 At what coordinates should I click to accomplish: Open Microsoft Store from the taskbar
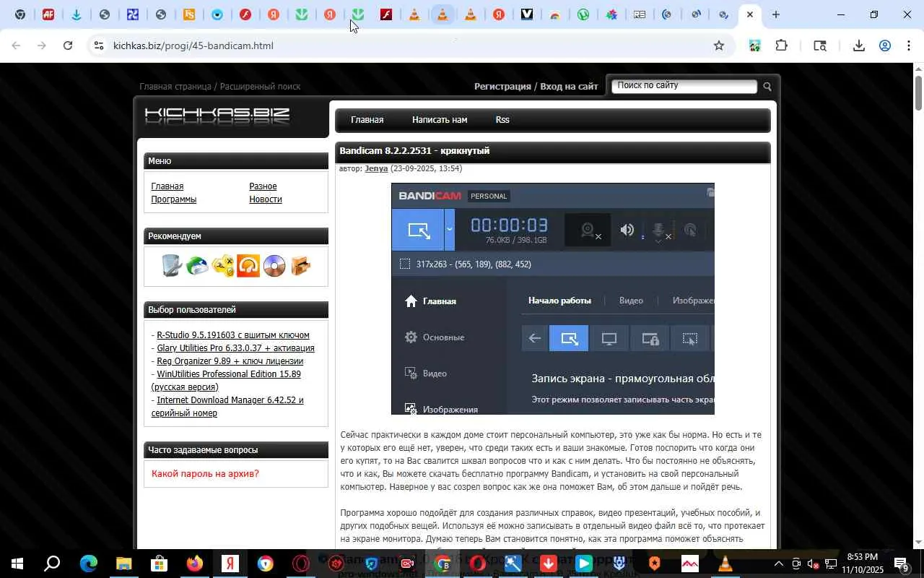pyautogui.click(x=159, y=564)
